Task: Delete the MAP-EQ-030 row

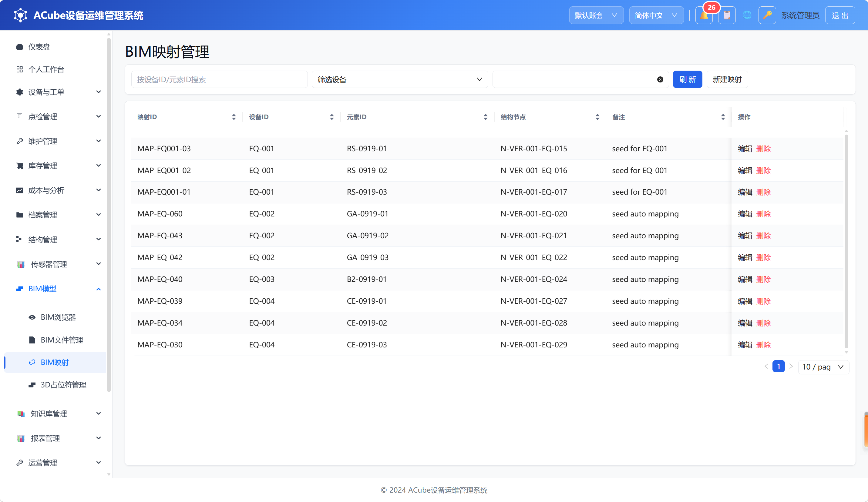Action: point(763,345)
